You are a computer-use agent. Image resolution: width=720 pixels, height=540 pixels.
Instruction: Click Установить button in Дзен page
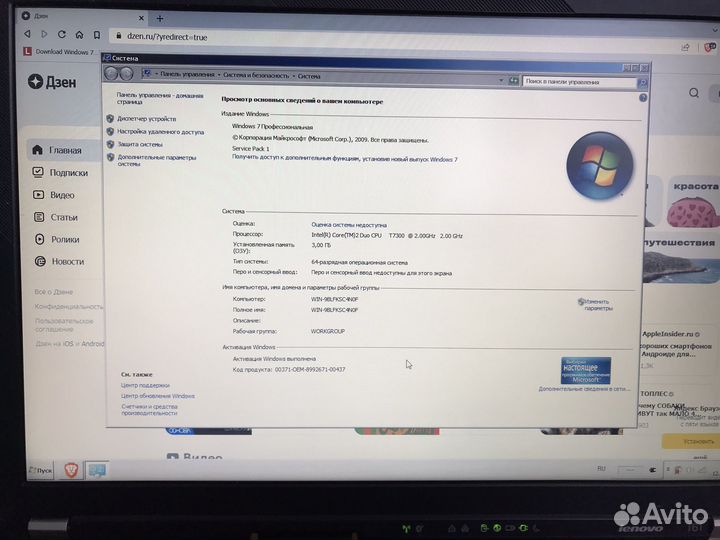692,441
